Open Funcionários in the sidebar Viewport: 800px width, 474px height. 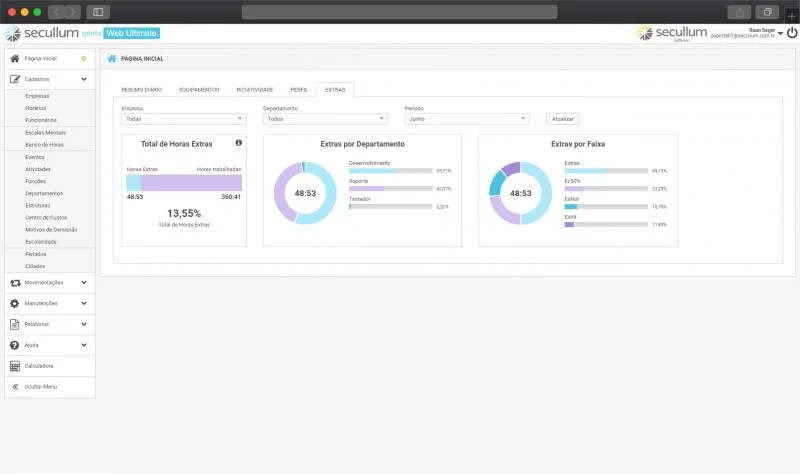click(41, 119)
